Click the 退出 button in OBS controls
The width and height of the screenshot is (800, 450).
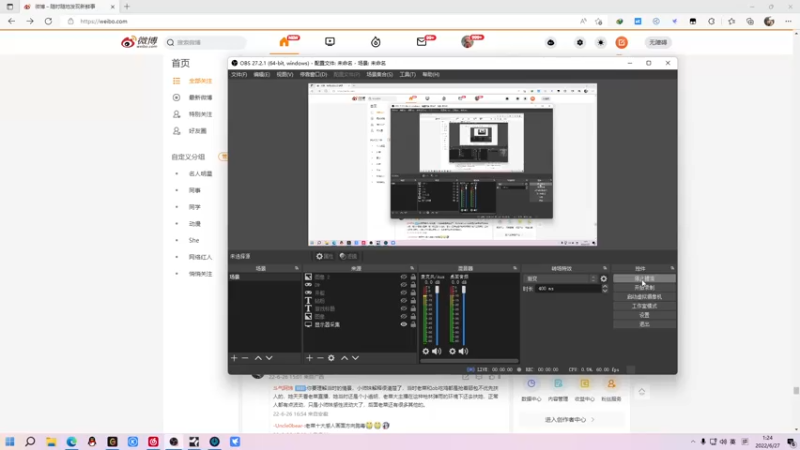[x=644, y=324]
